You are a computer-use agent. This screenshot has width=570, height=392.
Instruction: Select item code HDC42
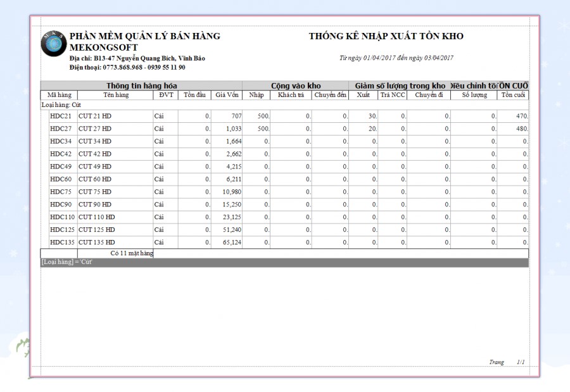tap(61, 154)
